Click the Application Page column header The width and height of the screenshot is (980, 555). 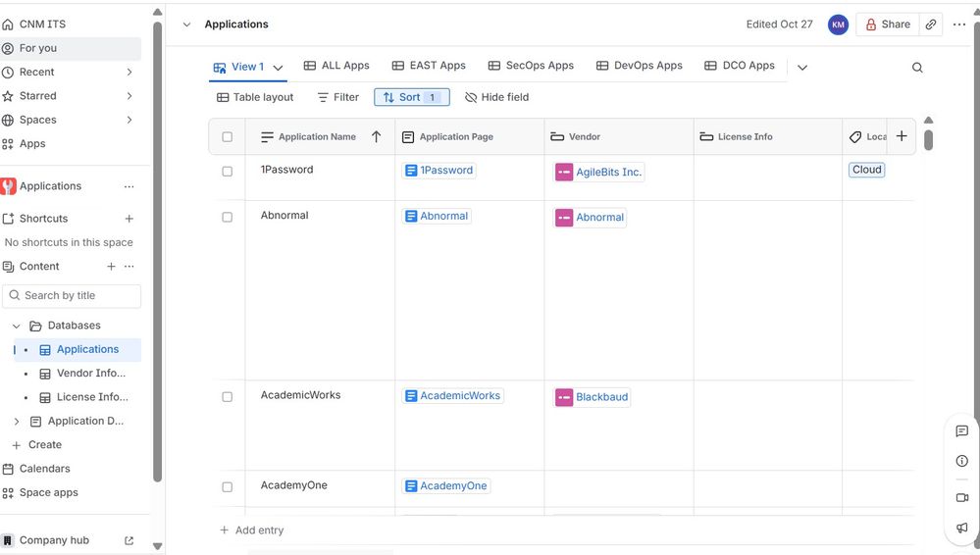469,137
